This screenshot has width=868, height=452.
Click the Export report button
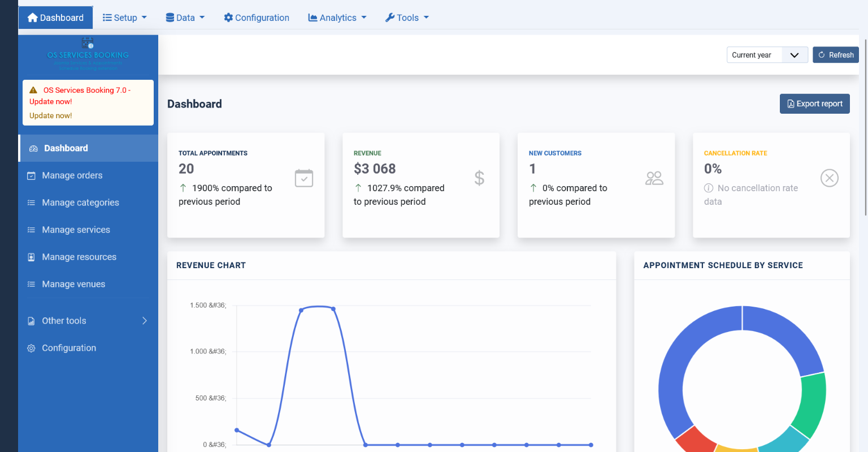tap(814, 104)
